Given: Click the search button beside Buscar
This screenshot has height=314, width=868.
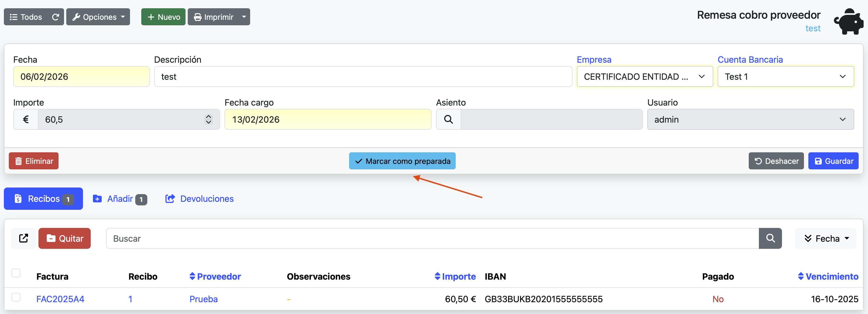Looking at the screenshot, I should click(x=770, y=238).
